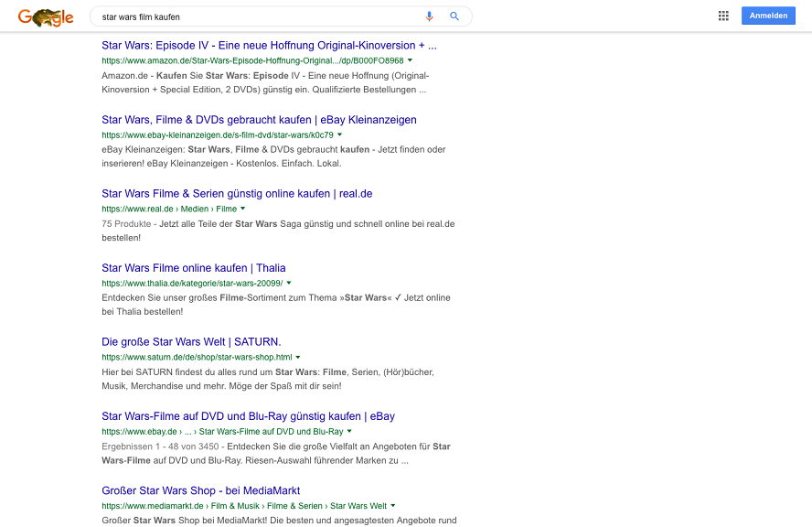Click the ebay.de Star Wars-Filme breadcrumb URL

(222, 431)
